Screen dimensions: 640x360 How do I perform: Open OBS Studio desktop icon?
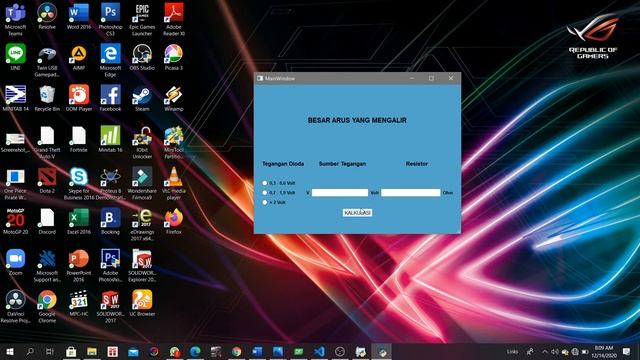click(x=142, y=57)
